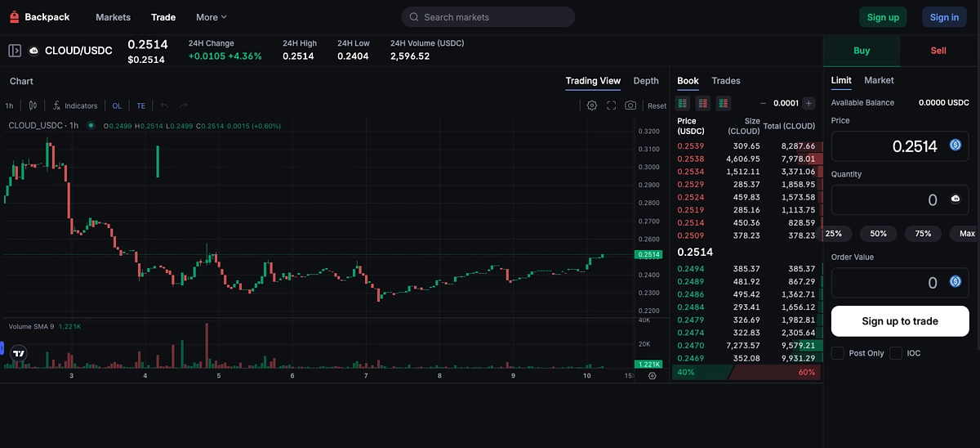
Task: Click the CLOUD icon in Quantity field
Action: (955, 199)
